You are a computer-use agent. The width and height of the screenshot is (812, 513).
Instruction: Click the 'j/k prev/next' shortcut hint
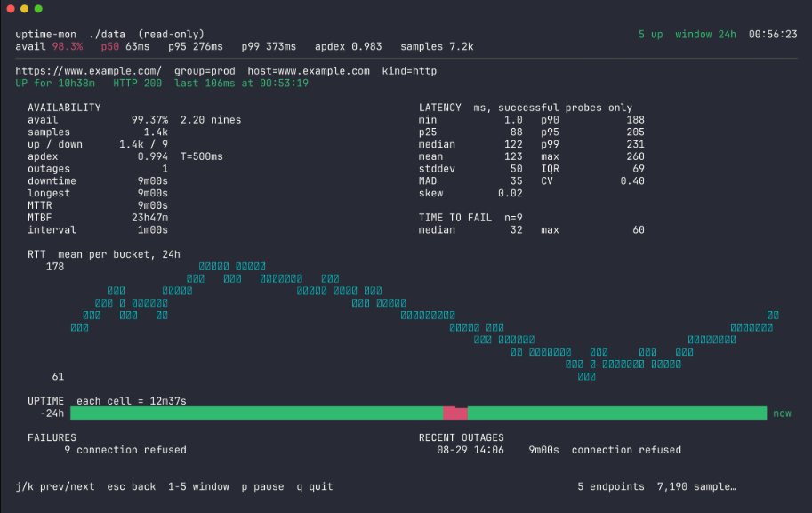tap(55, 486)
